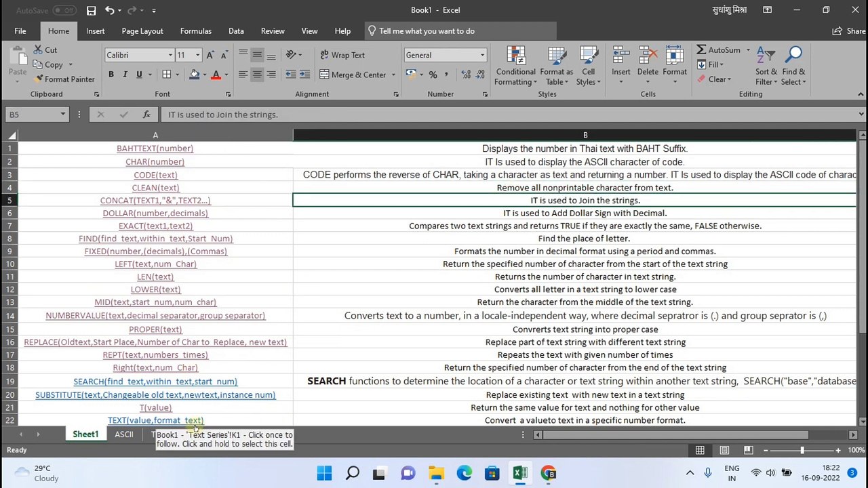This screenshot has height=488, width=868.
Task: Select the ASCII sheet tab
Action: (124, 434)
